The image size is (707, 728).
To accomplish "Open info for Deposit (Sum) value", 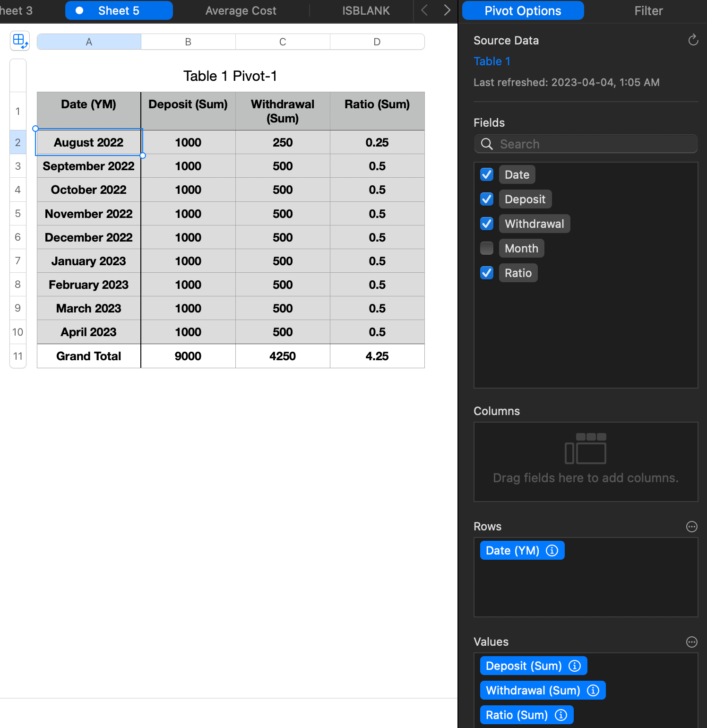I will click(574, 666).
